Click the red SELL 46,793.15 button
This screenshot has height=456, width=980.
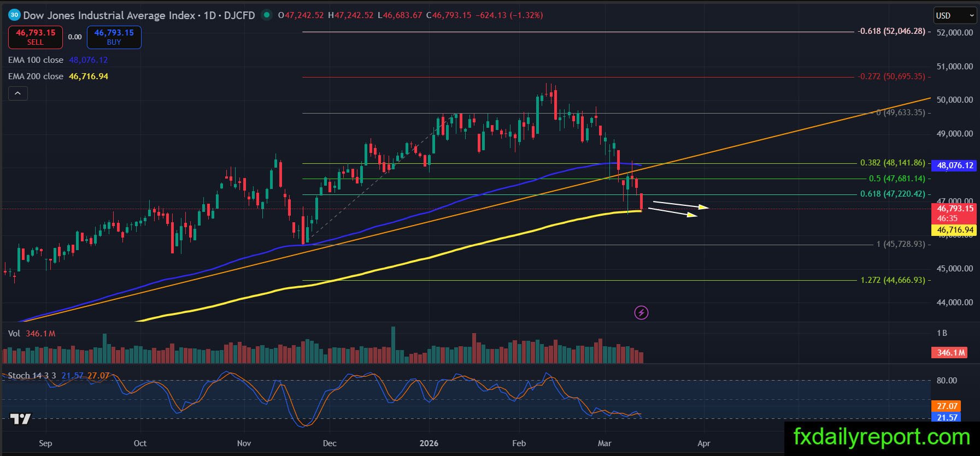tap(36, 37)
